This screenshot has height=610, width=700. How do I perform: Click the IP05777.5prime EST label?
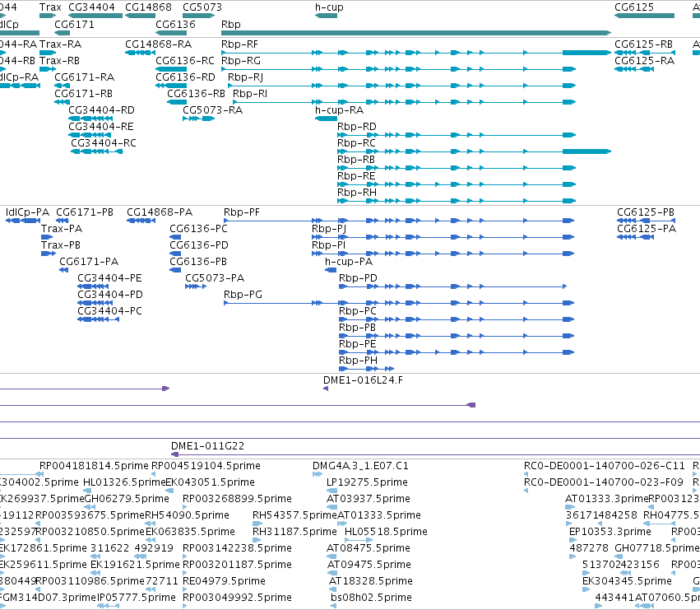point(137,598)
